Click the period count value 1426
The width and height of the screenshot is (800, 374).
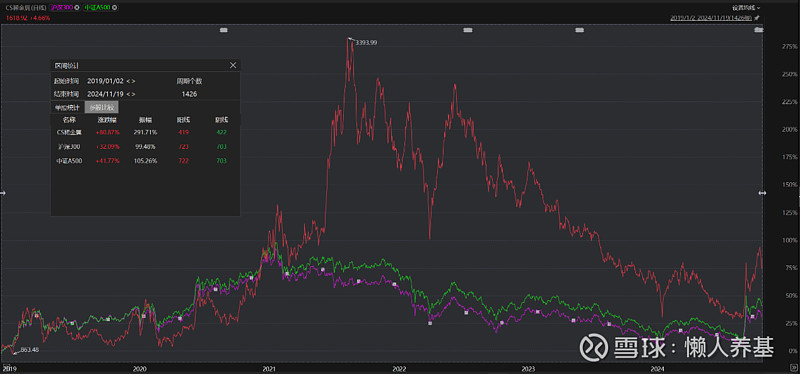coord(189,94)
